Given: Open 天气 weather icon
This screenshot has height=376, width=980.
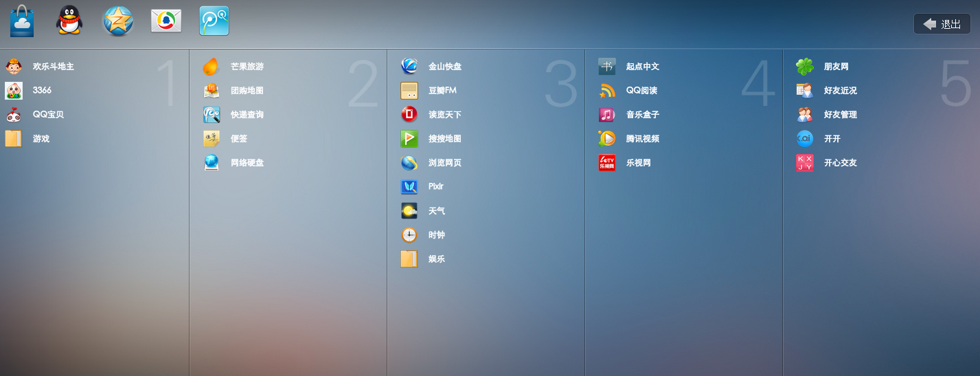Looking at the screenshot, I should tap(409, 211).
